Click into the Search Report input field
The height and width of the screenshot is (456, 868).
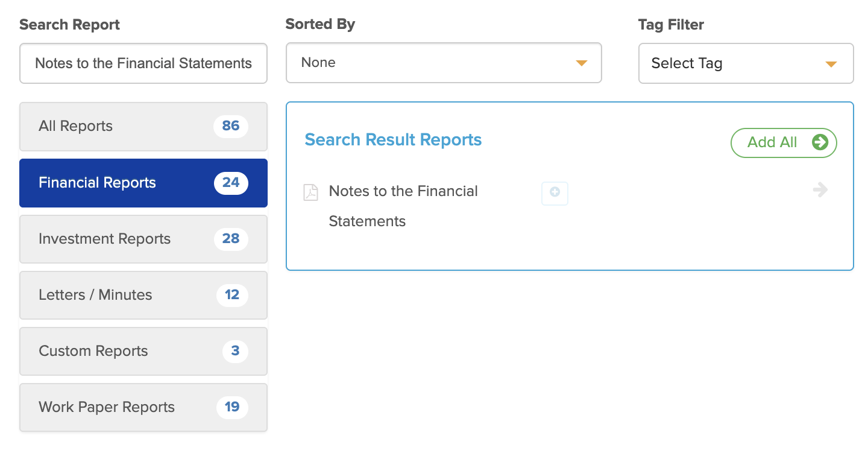click(143, 63)
